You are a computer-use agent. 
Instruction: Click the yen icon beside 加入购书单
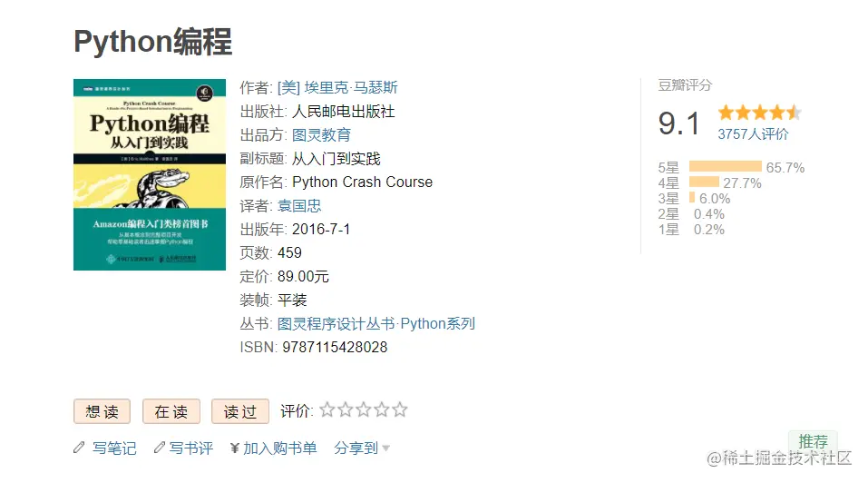(235, 448)
